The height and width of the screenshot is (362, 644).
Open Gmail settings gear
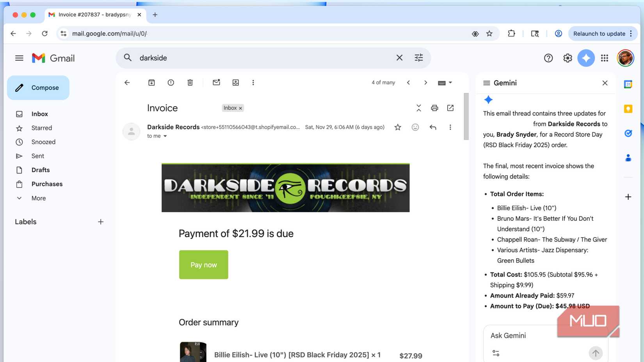568,58
